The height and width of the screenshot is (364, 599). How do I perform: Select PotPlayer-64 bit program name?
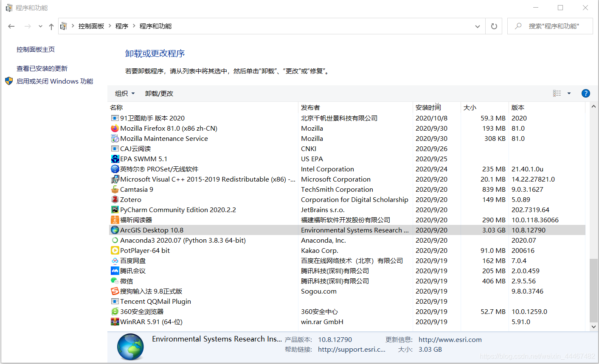point(145,250)
